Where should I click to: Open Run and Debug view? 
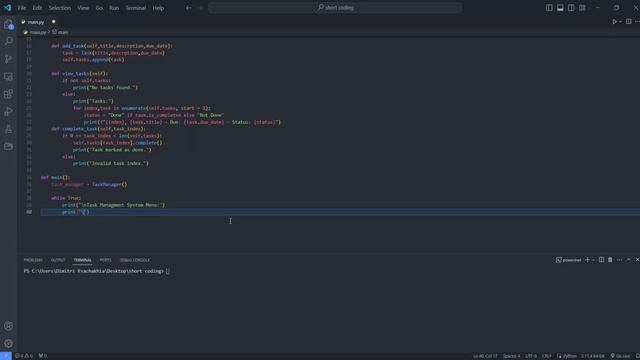pyautogui.click(x=9, y=111)
